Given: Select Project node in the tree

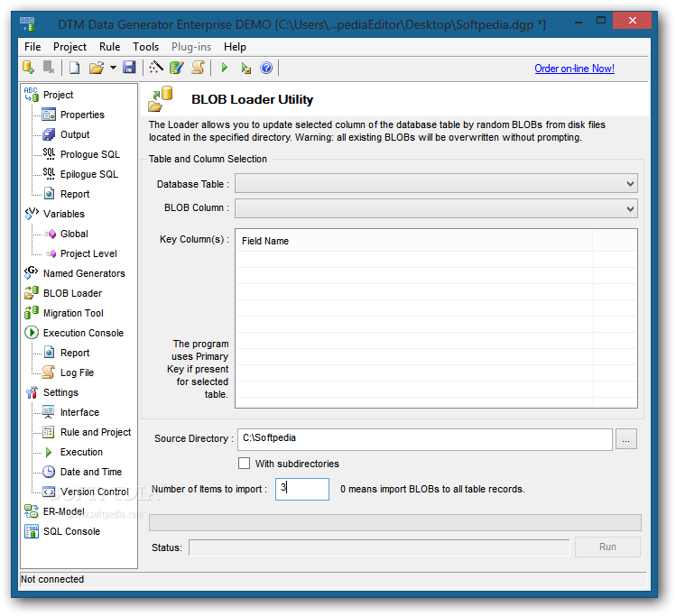Looking at the screenshot, I should pos(58,95).
